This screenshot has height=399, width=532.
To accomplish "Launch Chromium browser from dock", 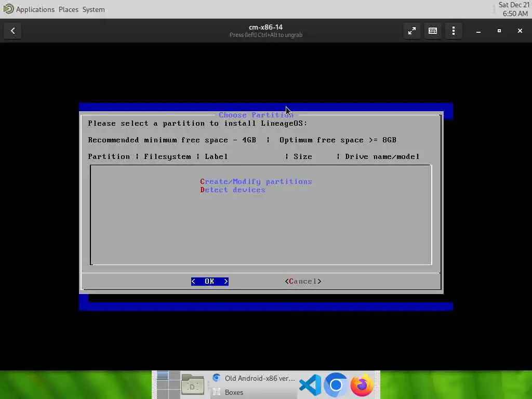I will click(x=336, y=385).
